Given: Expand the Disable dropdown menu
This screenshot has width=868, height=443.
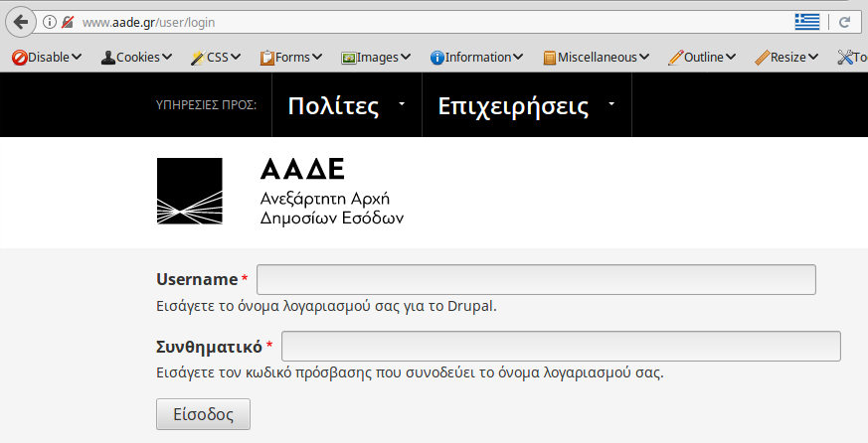Looking at the screenshot, I should click(x=77, y=57).
